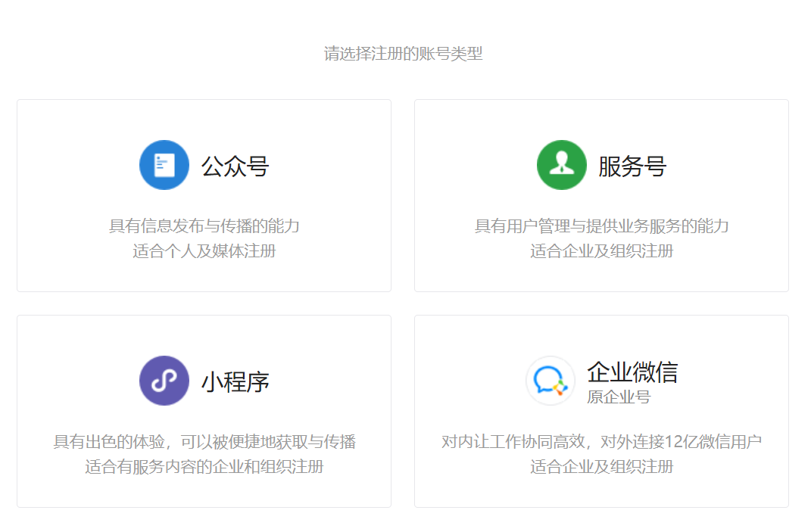Click the green 服务号 person icon
Screen dimensions: 811x532
click(x=560, y=164)
